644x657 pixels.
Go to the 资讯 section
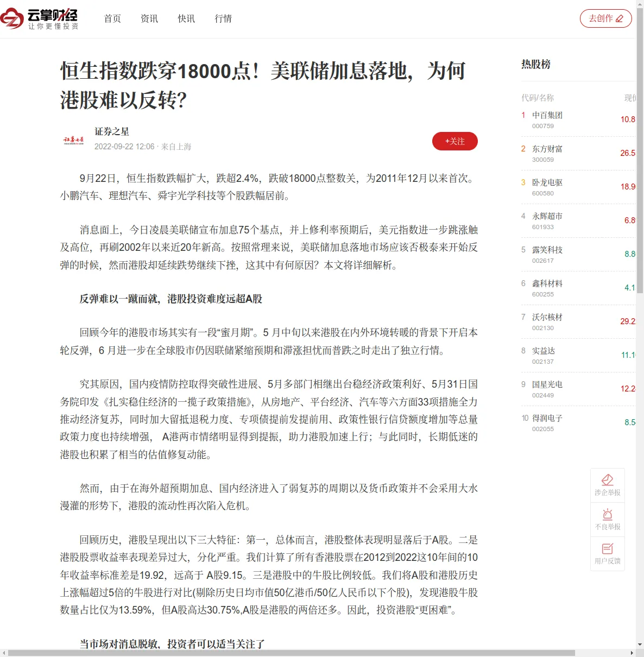(x=149, y=18)
